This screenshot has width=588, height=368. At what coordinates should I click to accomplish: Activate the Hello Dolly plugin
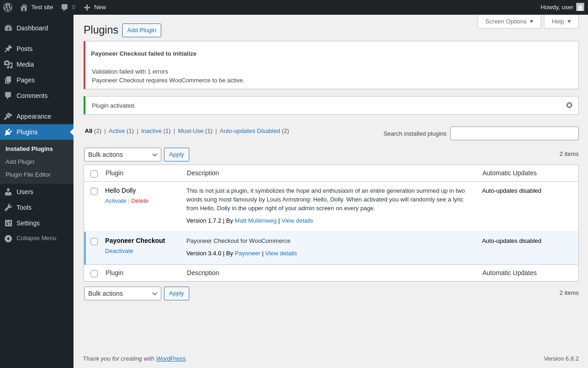click(x=116, y=201)
